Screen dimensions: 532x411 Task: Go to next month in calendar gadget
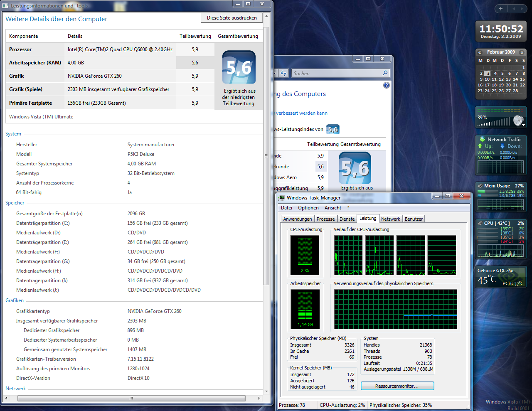click(x=522, y=52)
